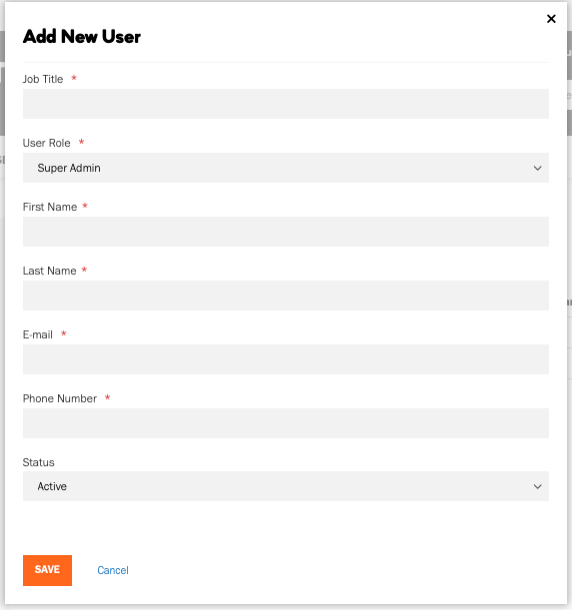Click the User Role chevron arrow

537,168
